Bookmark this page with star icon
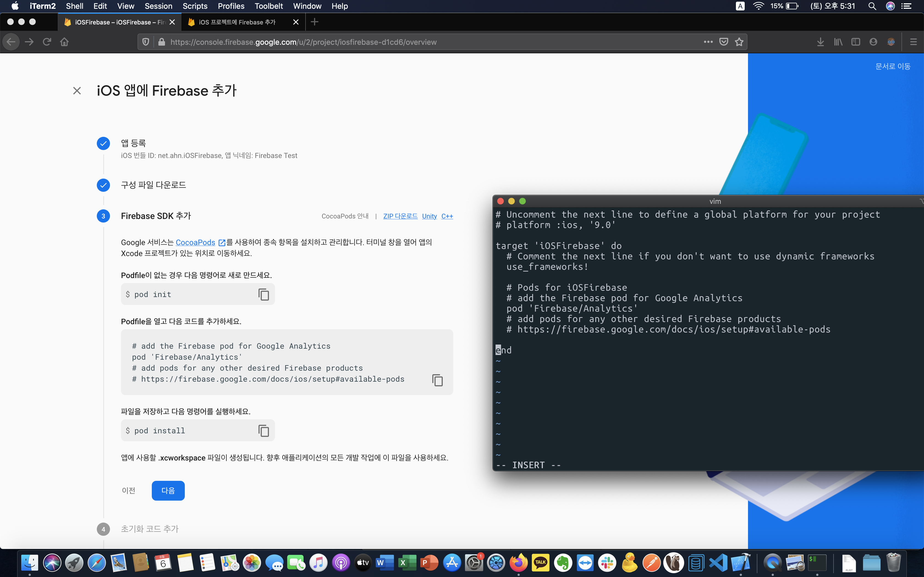924x577 pixels. [739, 42]
